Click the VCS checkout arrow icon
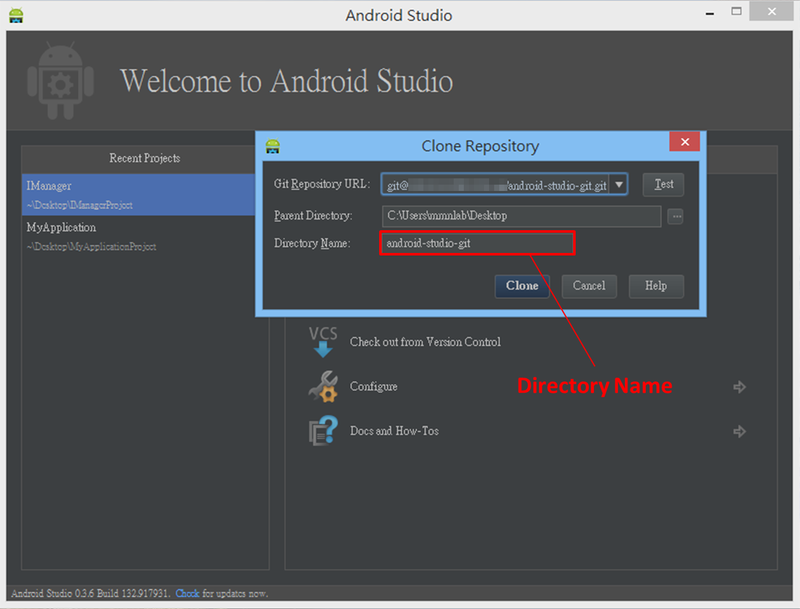Viewport: 800px width, 609px height. coord(323,342)
